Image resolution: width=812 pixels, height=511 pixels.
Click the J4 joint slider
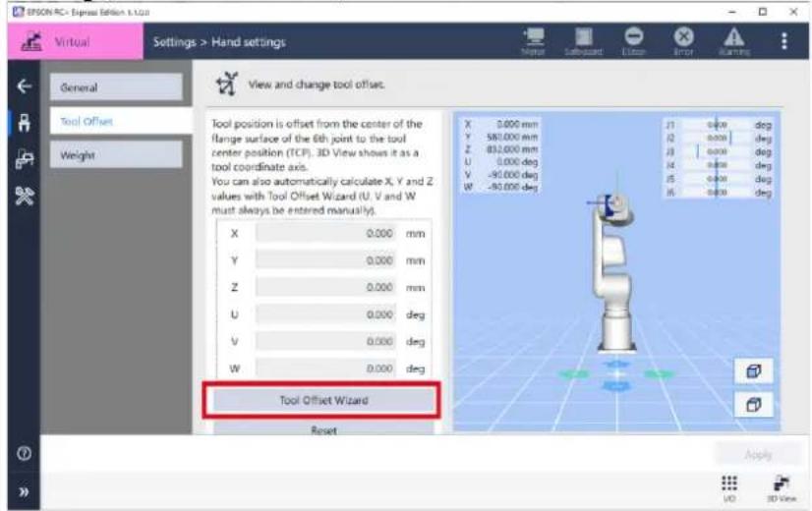[717, 165]
